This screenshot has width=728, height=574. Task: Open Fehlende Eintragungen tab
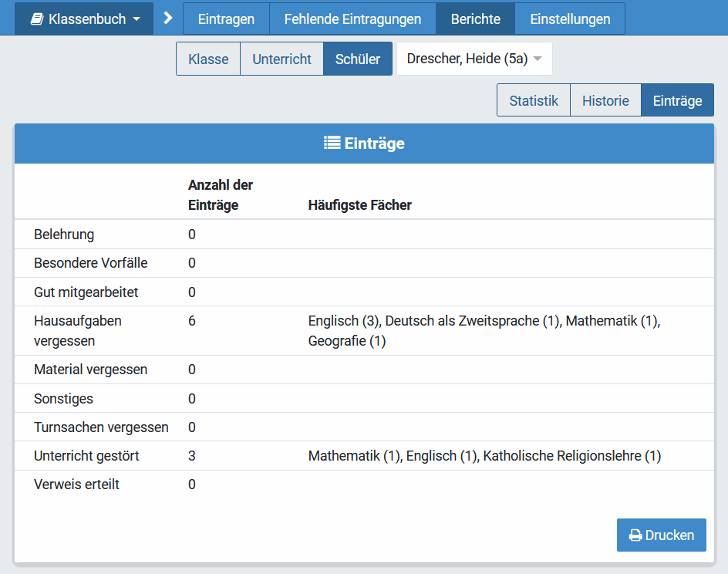tap(352, 19)
